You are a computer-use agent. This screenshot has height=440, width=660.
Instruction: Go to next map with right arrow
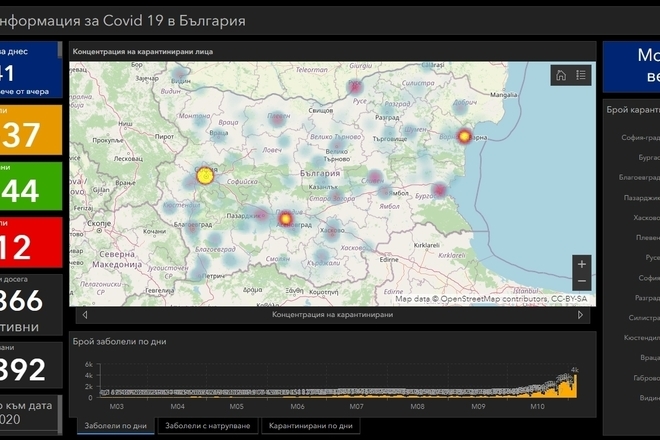tap(581, 315)
